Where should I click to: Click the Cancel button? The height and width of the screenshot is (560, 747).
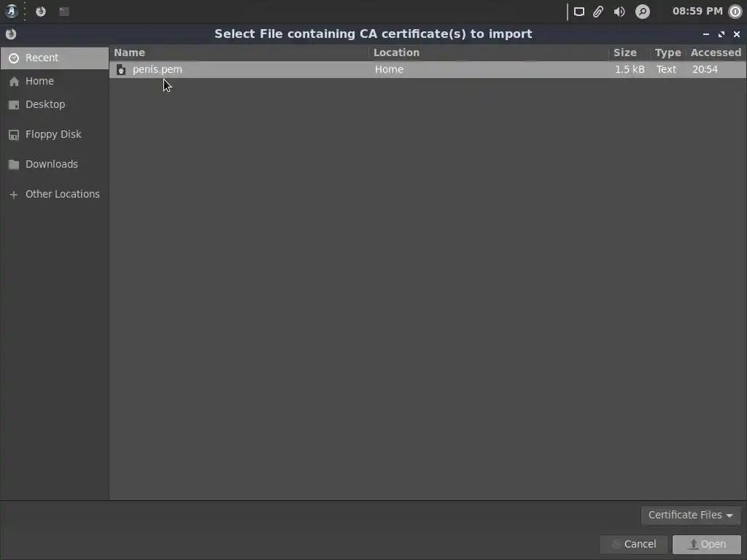[634, 544]
